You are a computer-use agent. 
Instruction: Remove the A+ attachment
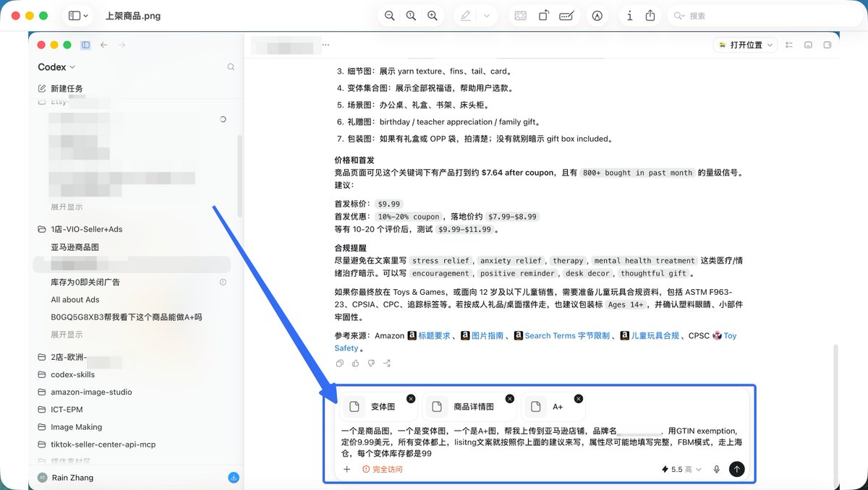(578, 398)
